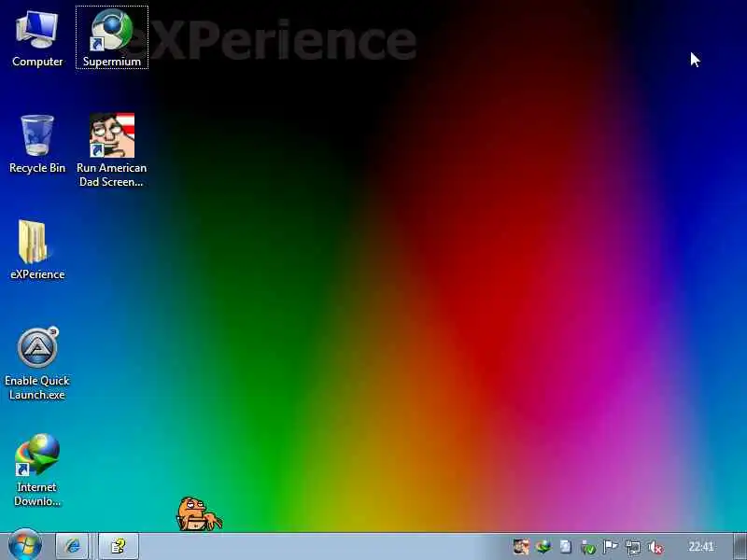Open Action Center flag icon
The image size is (747, 560).
pyautogui.click(x=611, y=547)
